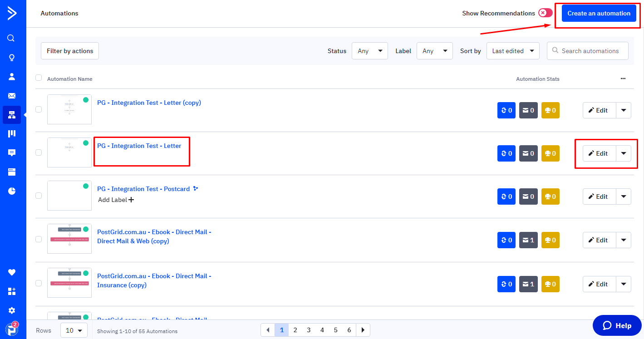Check the PG - Integration Test - Postcard checkbox
The height and width of the screenshot is (339, 644).
39,196
